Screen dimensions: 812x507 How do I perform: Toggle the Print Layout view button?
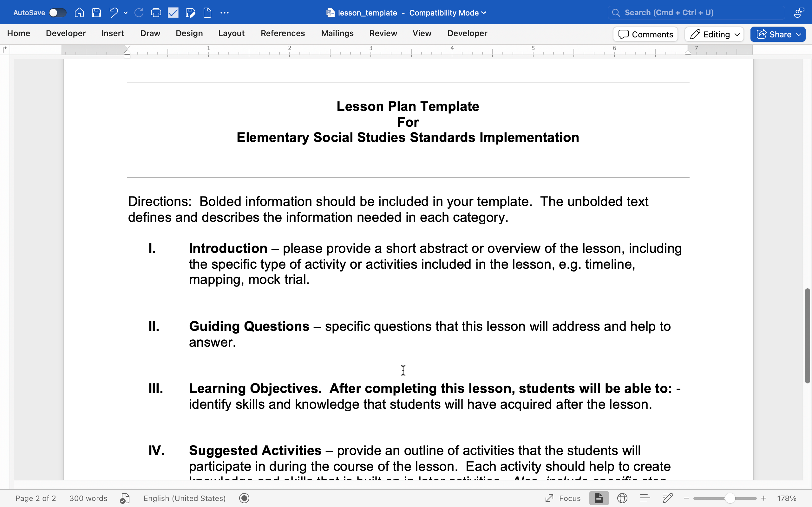pyautogui.click(x=599, y=498)
